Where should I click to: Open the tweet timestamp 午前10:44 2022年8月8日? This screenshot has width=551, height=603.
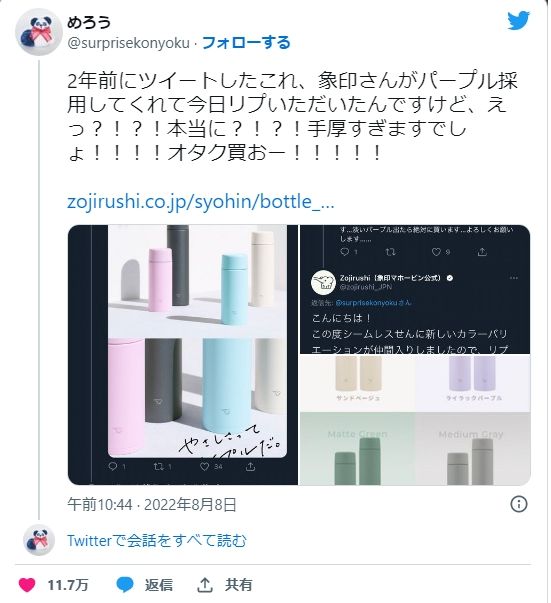click(x=151, y=504)
